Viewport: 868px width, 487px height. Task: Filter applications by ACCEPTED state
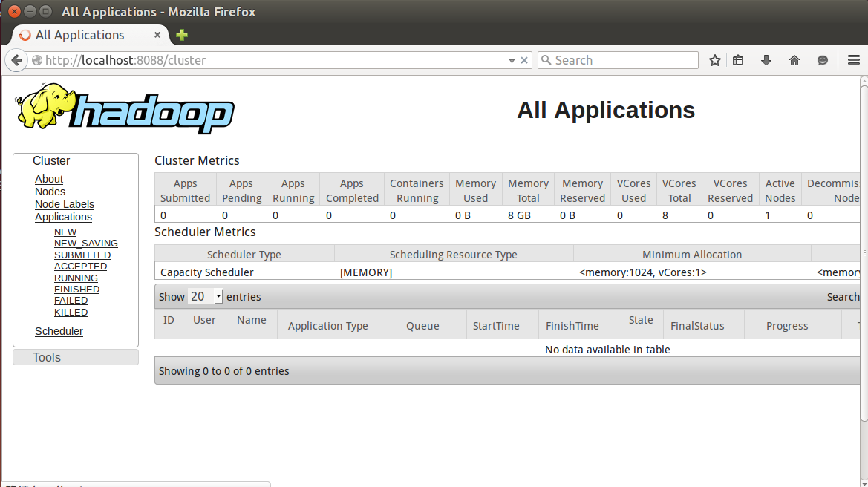pos(80,267)
